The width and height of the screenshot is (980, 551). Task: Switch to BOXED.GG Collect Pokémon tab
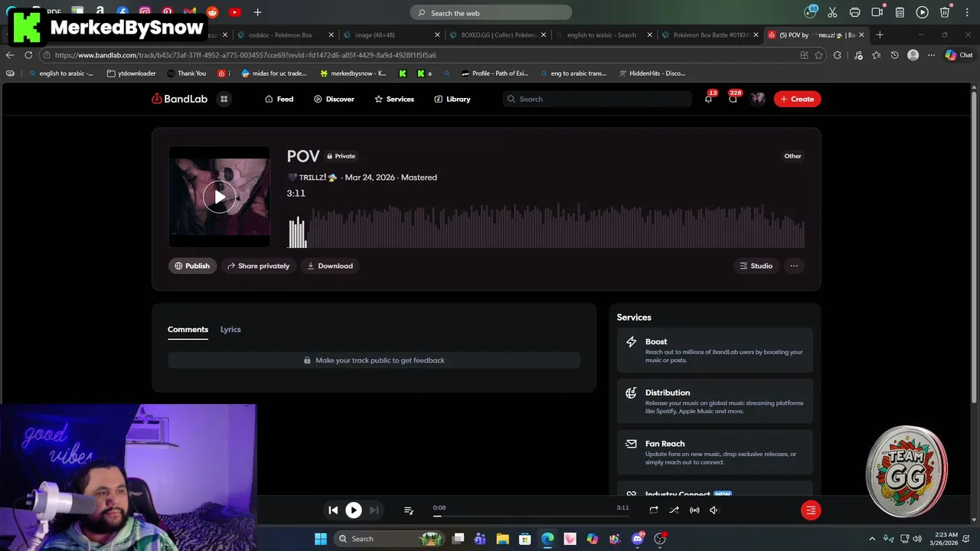point(498,34)
